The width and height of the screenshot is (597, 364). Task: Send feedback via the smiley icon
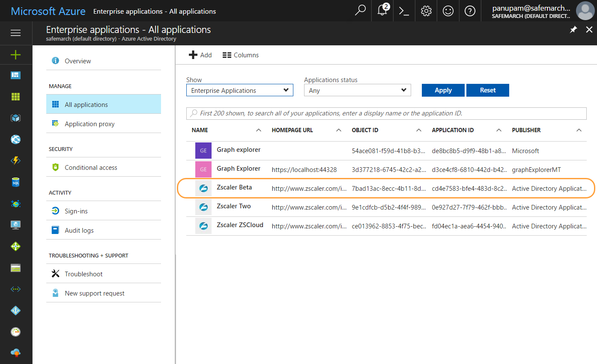[x=448, y=10]
